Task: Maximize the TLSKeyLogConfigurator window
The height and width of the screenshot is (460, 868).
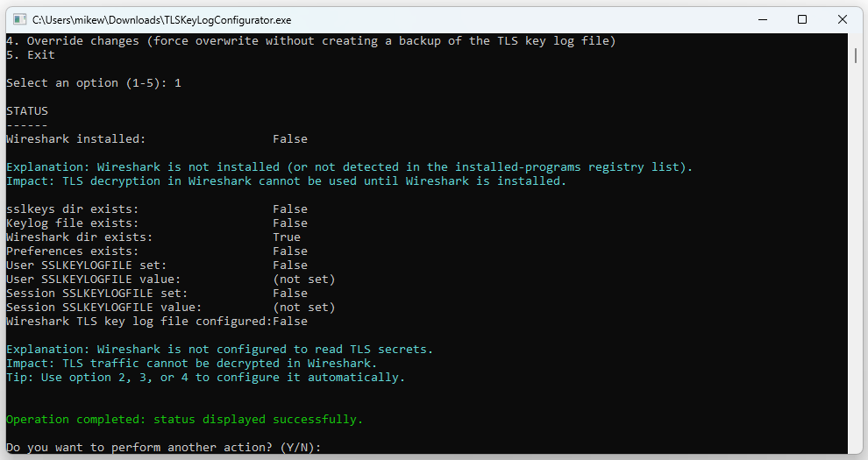Action: coord(801,19)
